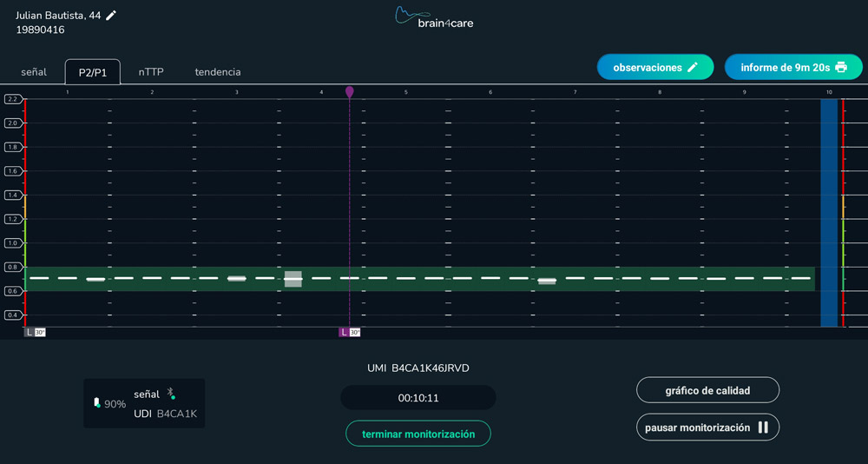Screen dimensions: 868x464
Task: Click the purple L 30° position marker
Action: click(x=350, y=332)
